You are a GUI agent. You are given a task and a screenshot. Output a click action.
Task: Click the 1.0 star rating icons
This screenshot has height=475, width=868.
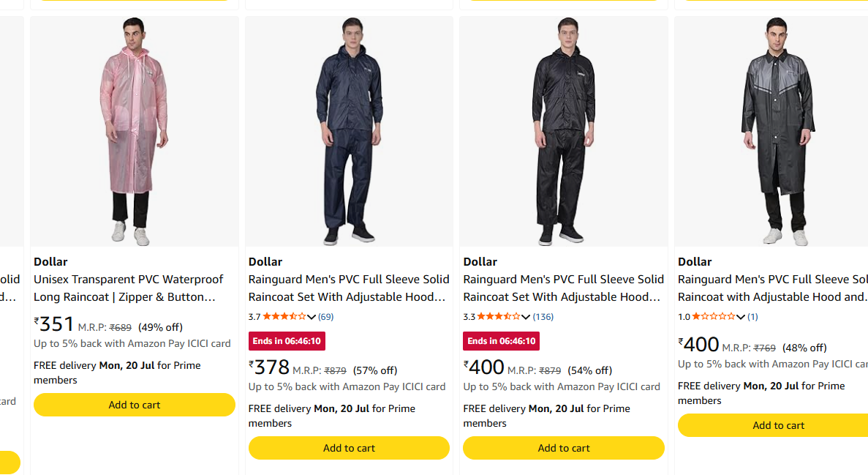tap(714, 316)
